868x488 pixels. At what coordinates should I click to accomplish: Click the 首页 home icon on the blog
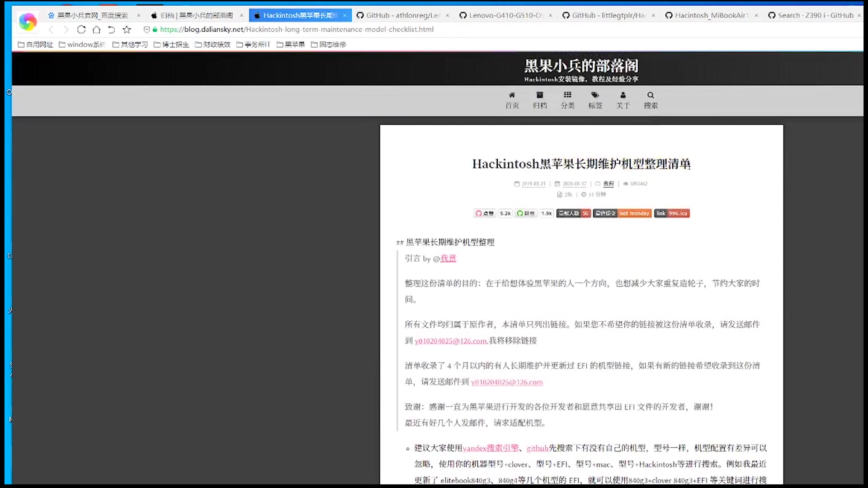tap(512, 100)
